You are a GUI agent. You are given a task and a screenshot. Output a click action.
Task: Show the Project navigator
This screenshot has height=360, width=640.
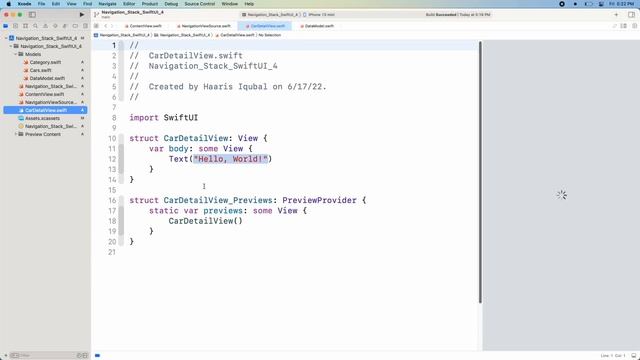[x=6, y=26]
